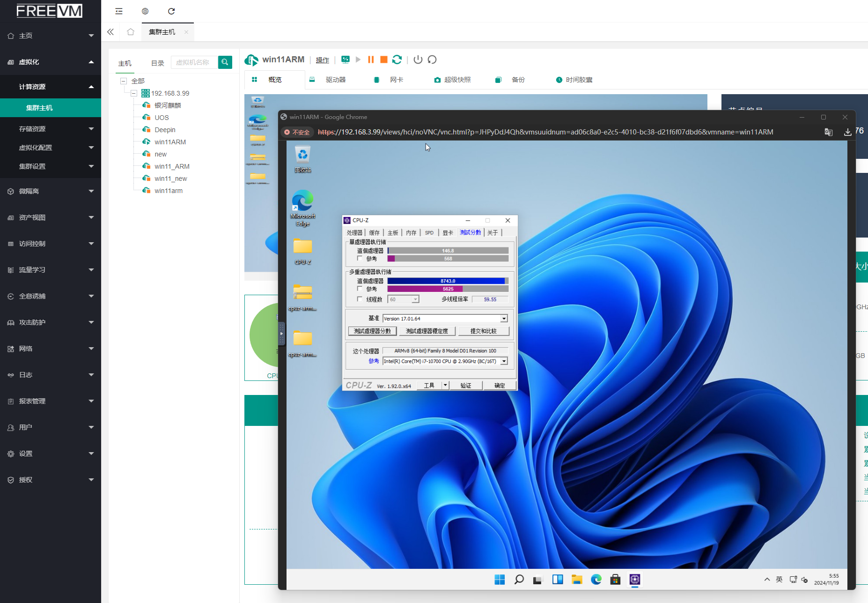Open the Intel reference CPU dropdown

coord(504,361)
